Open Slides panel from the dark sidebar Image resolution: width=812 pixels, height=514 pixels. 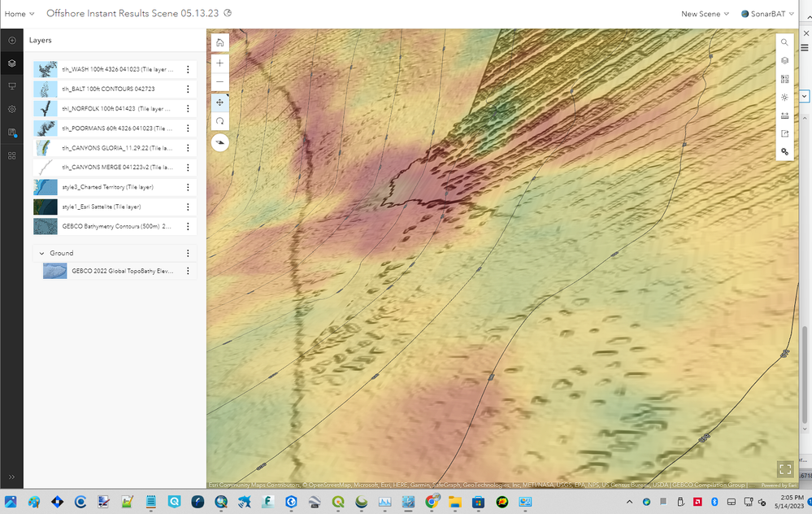(12, 85)
